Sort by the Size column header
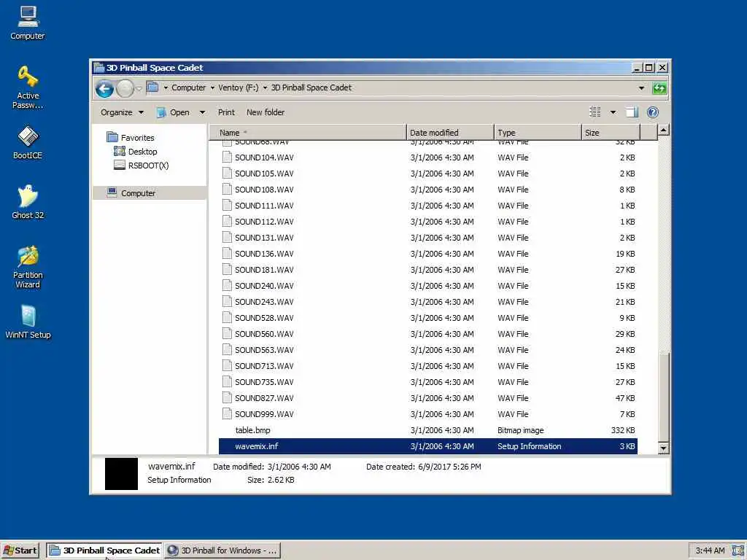 pyautogui.click(x=611, y=133)
